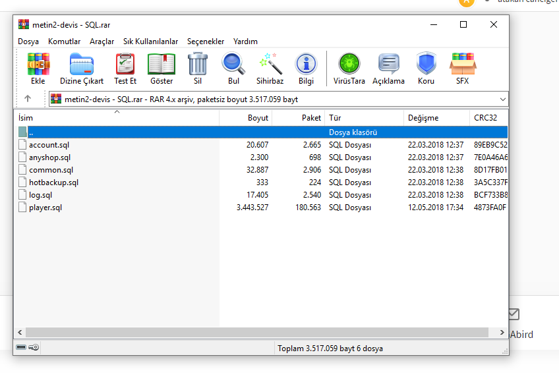The height and width of the screenshot is (392, 559).
Task: Click the file icon next to player.sql
Action: pyautogui.click(x=22, y=207)
